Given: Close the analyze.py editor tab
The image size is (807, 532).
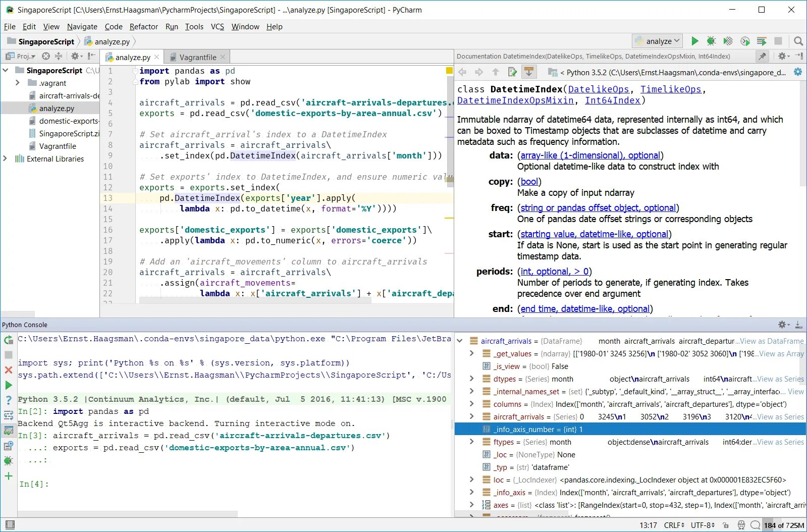Looking at the screenshot, I should click(157, 57).
